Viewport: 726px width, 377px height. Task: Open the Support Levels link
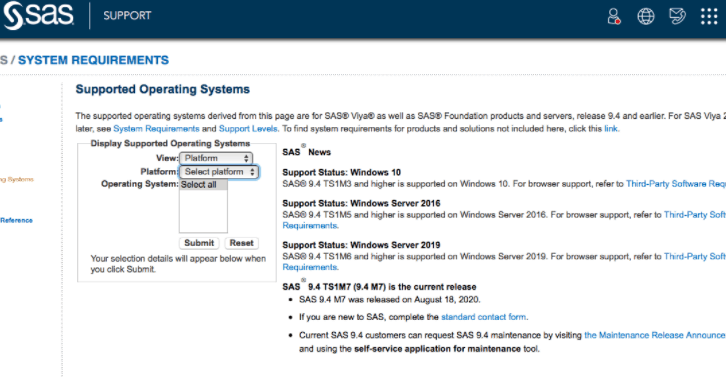point(248,129)
